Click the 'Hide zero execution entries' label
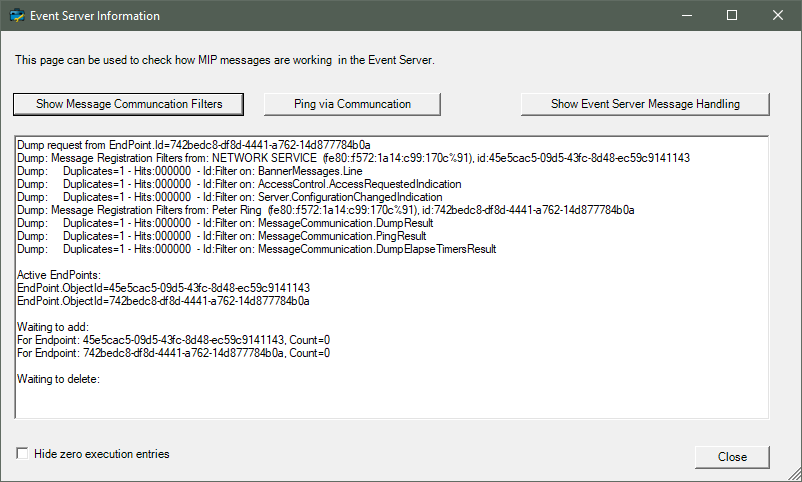Viewport: 802px width, 482px height. 102,454
